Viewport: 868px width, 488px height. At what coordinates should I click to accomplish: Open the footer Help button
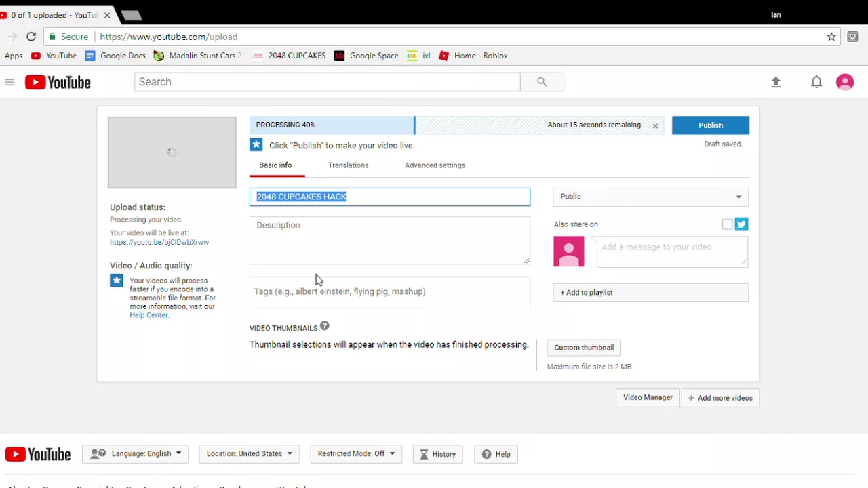coord(496,454)
